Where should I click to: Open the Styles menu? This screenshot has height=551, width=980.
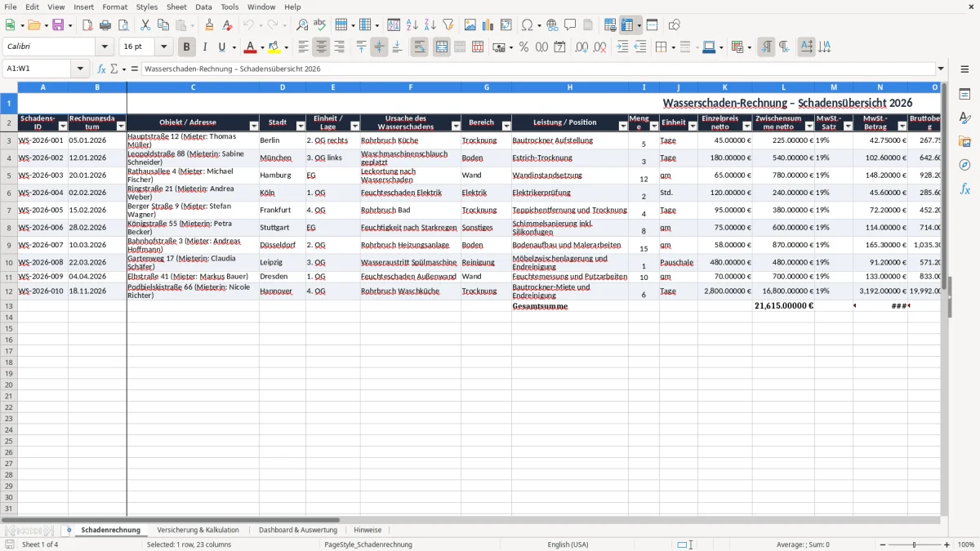point(147,7)
